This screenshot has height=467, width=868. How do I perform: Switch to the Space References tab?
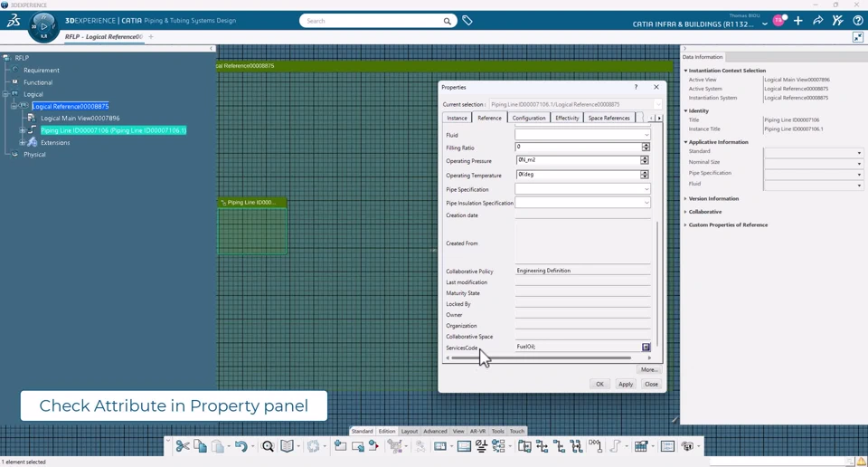click(609, 118)
